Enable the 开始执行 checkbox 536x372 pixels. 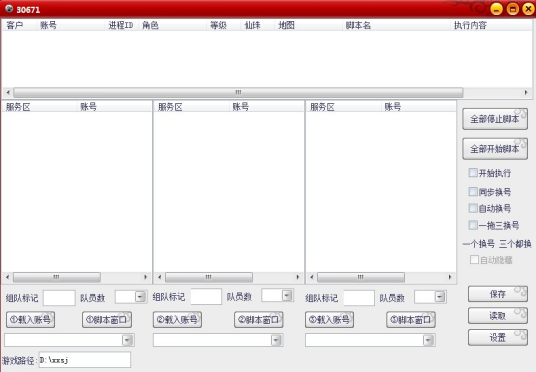[473, 173]
